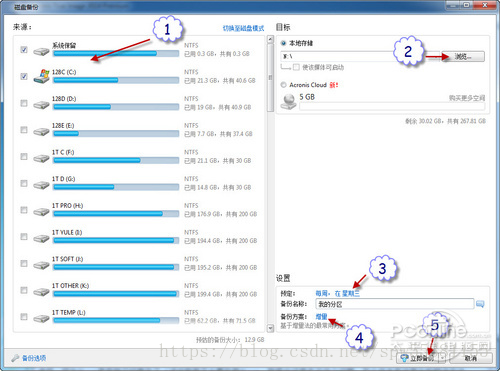The width and height of the screenshot is (500, 371).
Task: Check the 1T C (F:) partition checkbox
Action: (24, 156)
